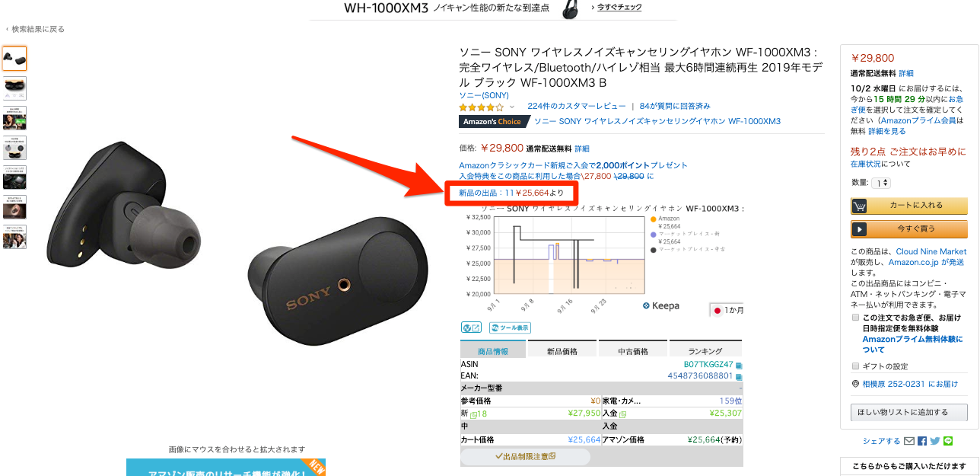
Task: Check the ギフトの設定 gift option
Action: (855, 366)
